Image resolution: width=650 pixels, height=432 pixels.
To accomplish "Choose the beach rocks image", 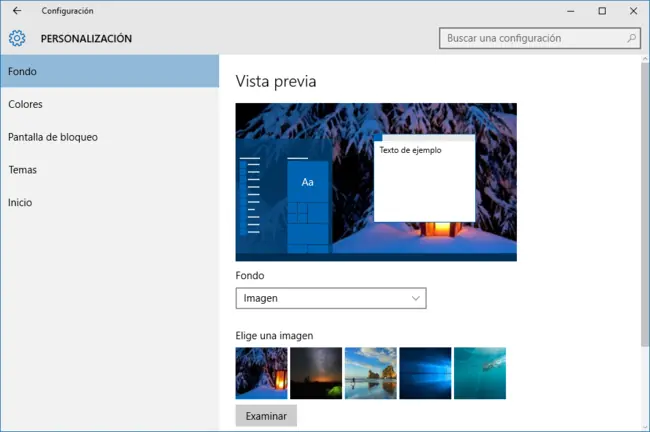I will [x=371, y=373].
